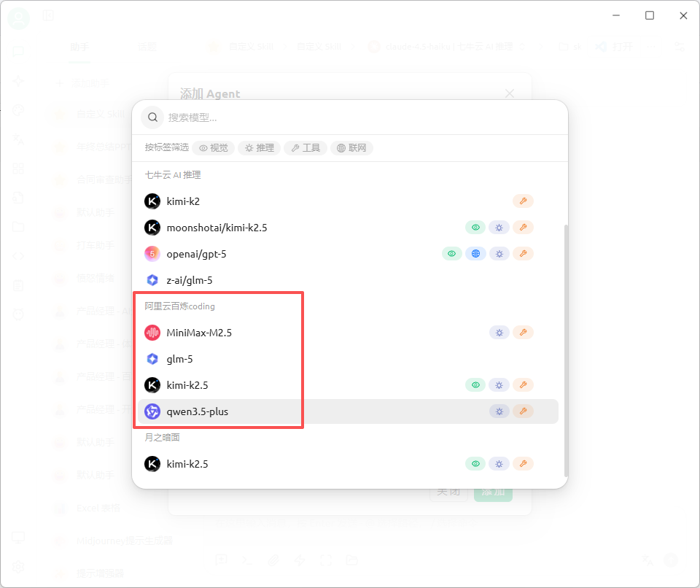Click the globe web icon on openai/gpt-5 row
The height and width of the screenshot is (588, 700).
click(x=475, y=254)
